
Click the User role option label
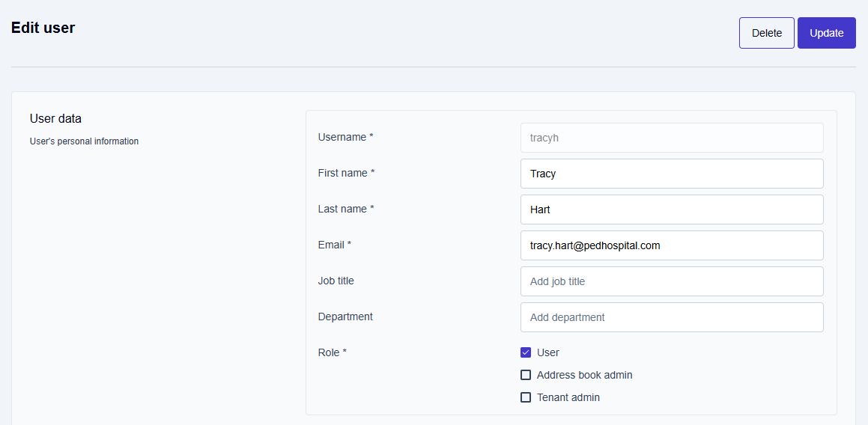547,352
